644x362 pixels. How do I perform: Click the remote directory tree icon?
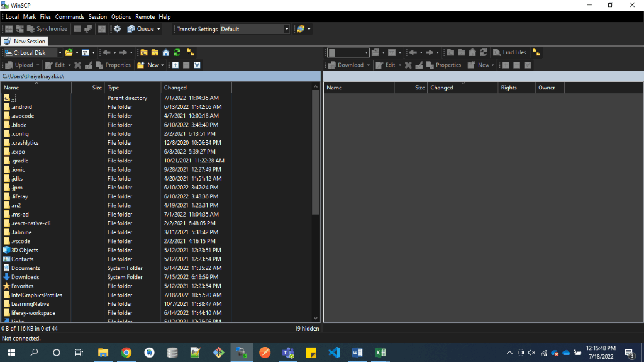536,52
